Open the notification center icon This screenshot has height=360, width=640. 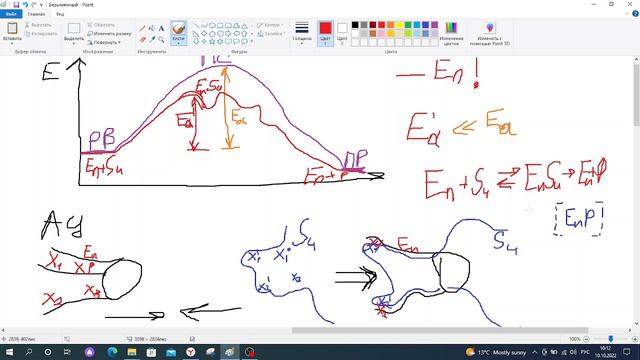(x=627, y=352)
